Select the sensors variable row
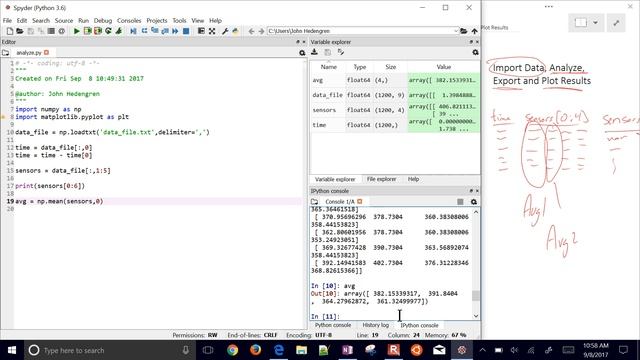 tap(395, 110)
